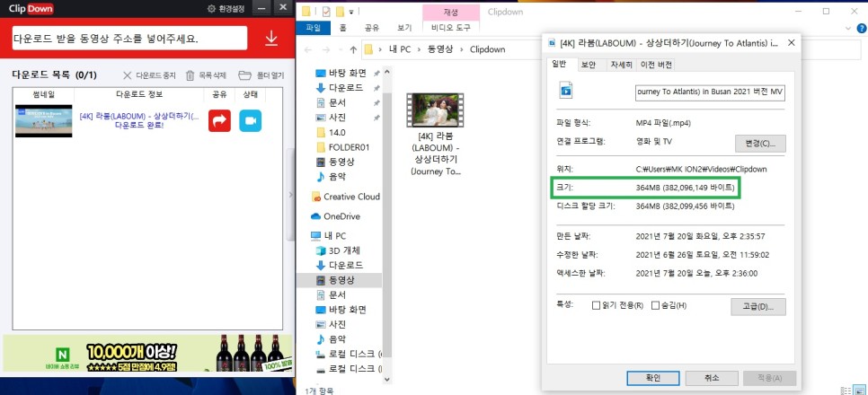The image size is (868, 395).
Task: Expand the ribbon with the chevron near help
Action: (x=848, y=28)
